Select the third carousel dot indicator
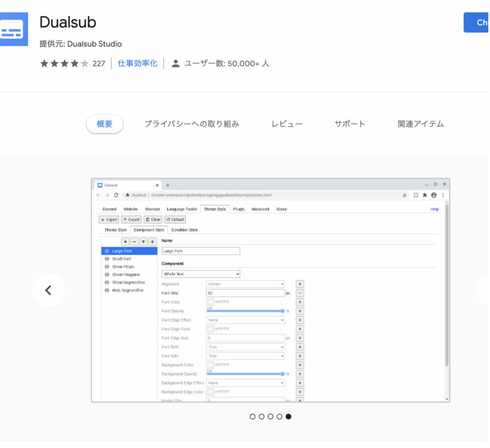 click(x=270, y=417)
